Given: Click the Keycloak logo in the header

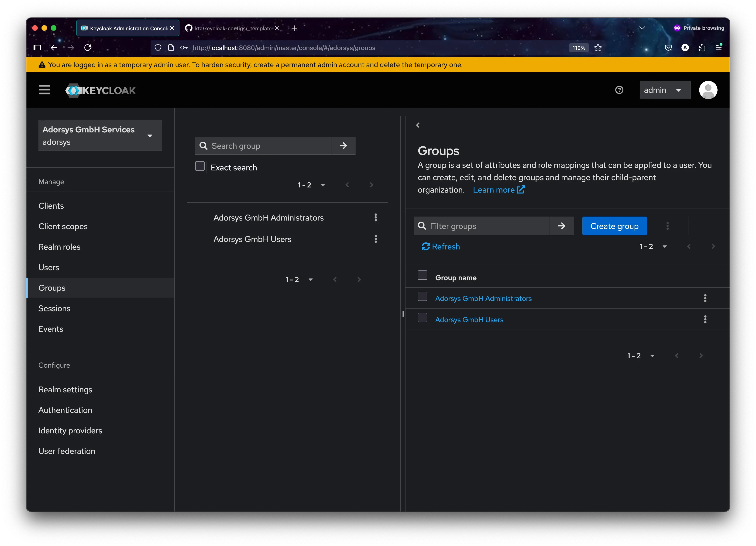Looking at the screenshot, I should (100, 90).
